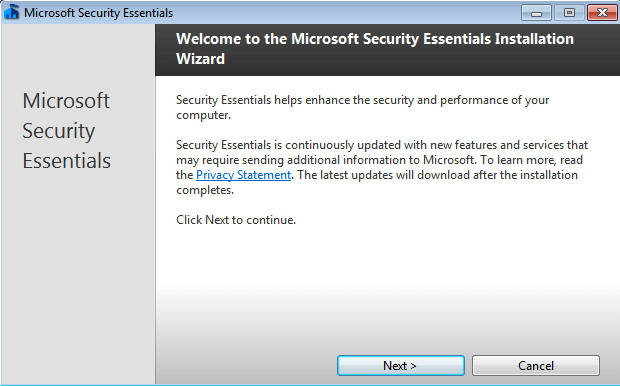The height and width of the screenshot is (386, 620).
Task: Click the word 'Essentials' in the left sidebar
Action: (66, 161)
